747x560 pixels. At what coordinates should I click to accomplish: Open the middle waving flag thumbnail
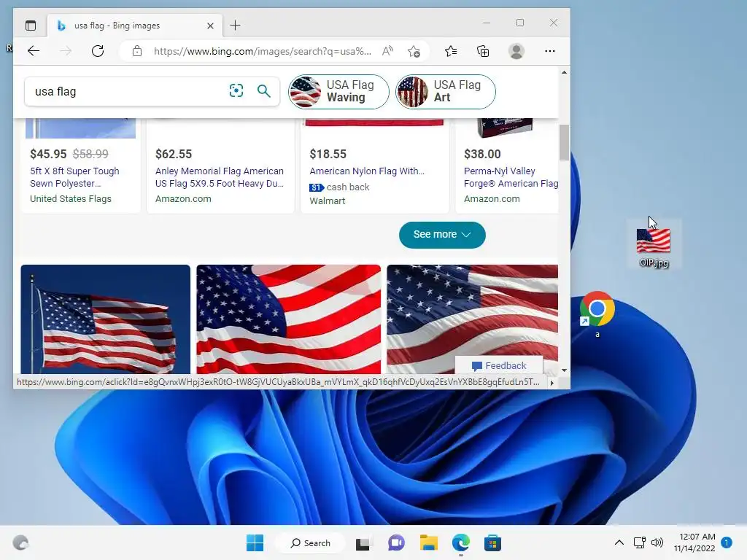coord(289,319)
